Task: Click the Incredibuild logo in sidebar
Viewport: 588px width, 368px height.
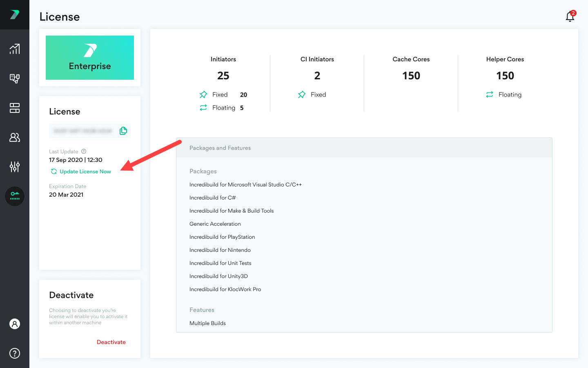Action: point(15,15)
